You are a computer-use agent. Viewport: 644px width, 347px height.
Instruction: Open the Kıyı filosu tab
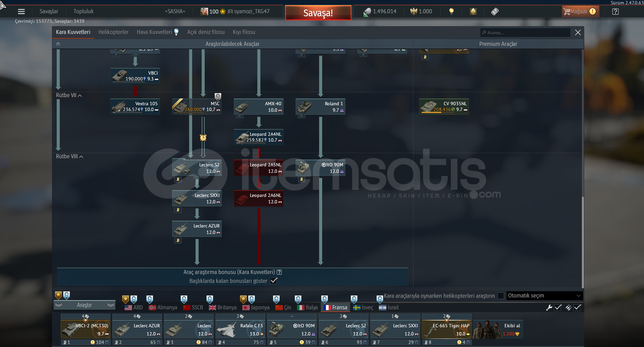[x=244, y=32]
